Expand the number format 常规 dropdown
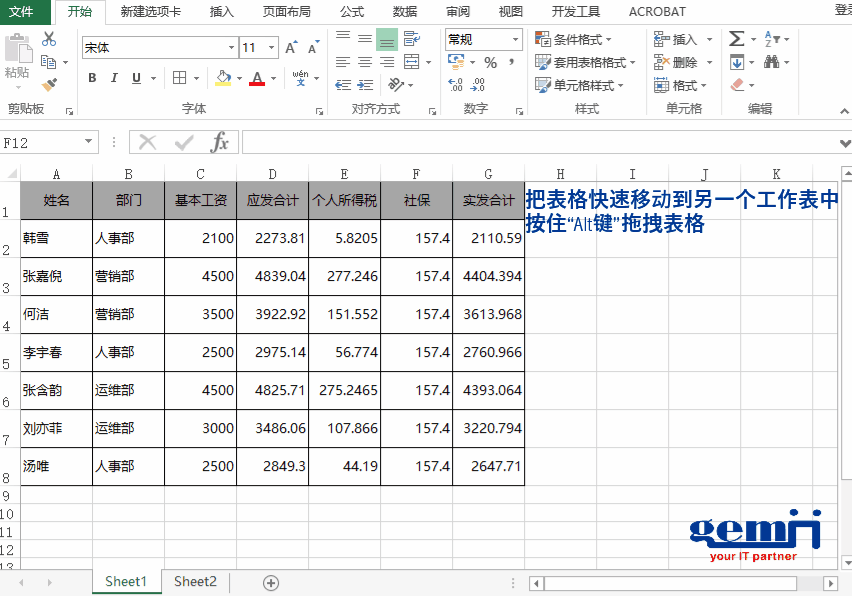The image size is (852, 596). click(x=516, y=39)
